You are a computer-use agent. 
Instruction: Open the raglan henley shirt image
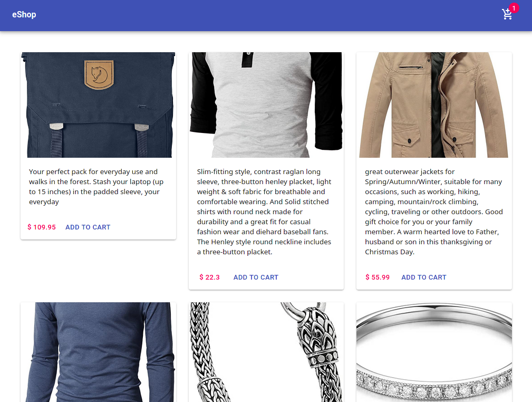(266, 105)
